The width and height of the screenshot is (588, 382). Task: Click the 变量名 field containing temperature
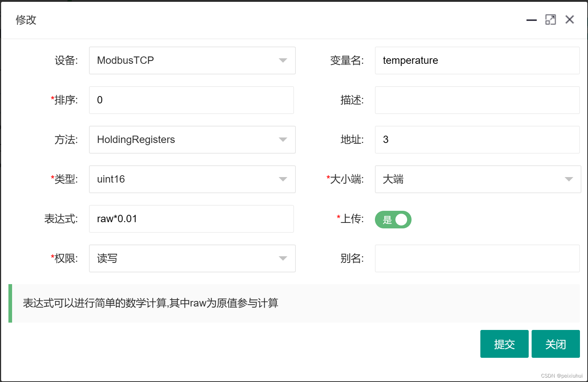[x=477, y=60]
